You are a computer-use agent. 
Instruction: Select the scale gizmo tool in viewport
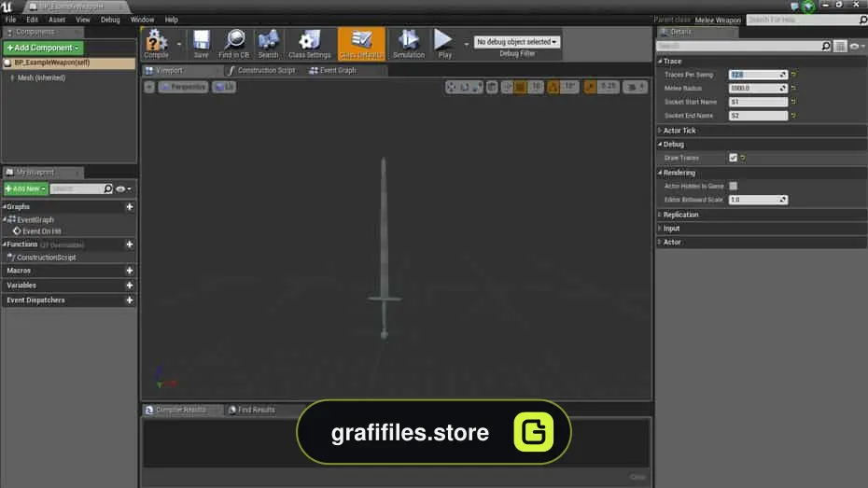point(477,87)
